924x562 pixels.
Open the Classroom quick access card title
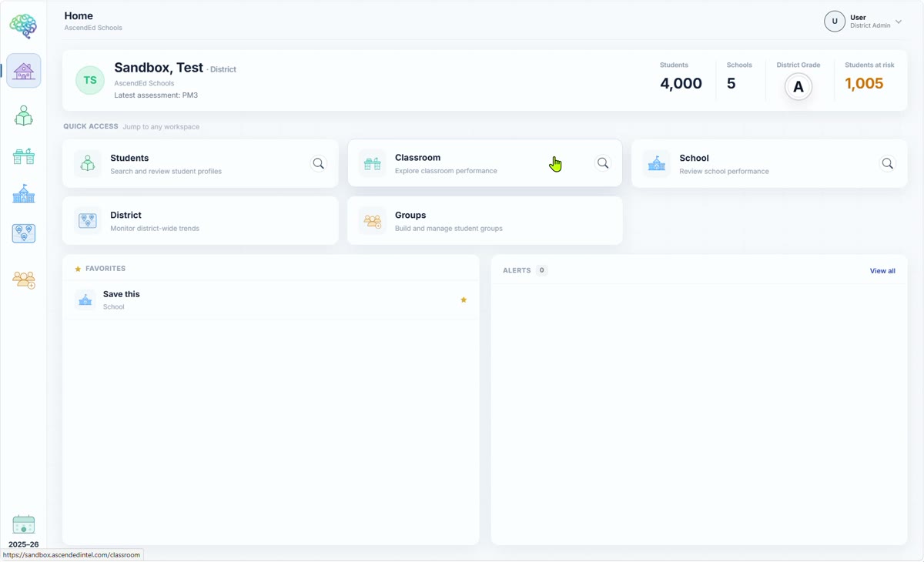[417, 157]
